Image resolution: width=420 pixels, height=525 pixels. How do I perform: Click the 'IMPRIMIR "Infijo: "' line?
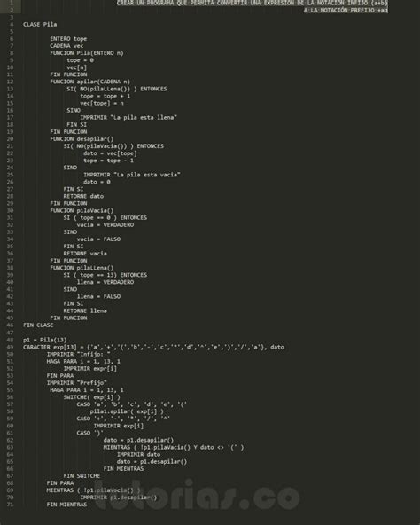pyautogui.click(x=78, y=354)
